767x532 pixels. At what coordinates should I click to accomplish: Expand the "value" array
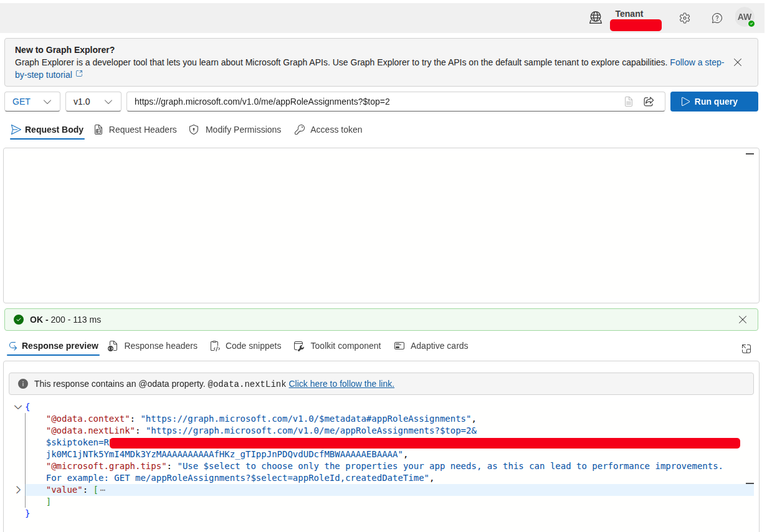(18, 490)
